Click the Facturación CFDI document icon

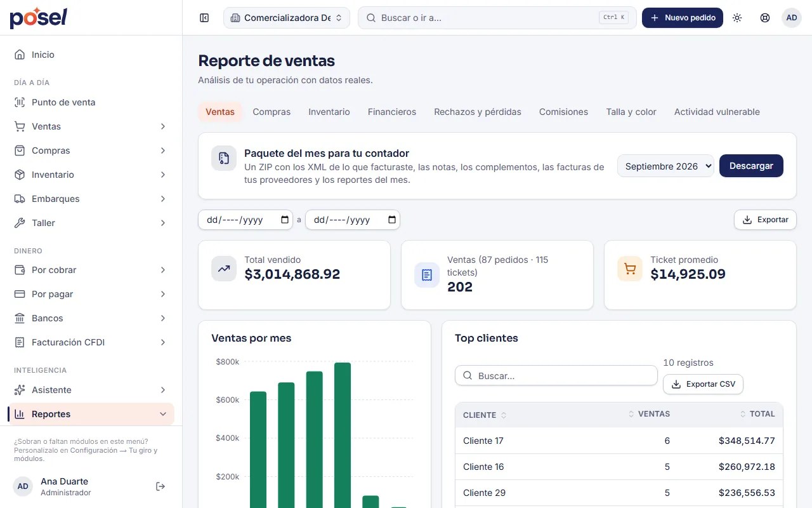pyautogui.click(x=20, y=342)
